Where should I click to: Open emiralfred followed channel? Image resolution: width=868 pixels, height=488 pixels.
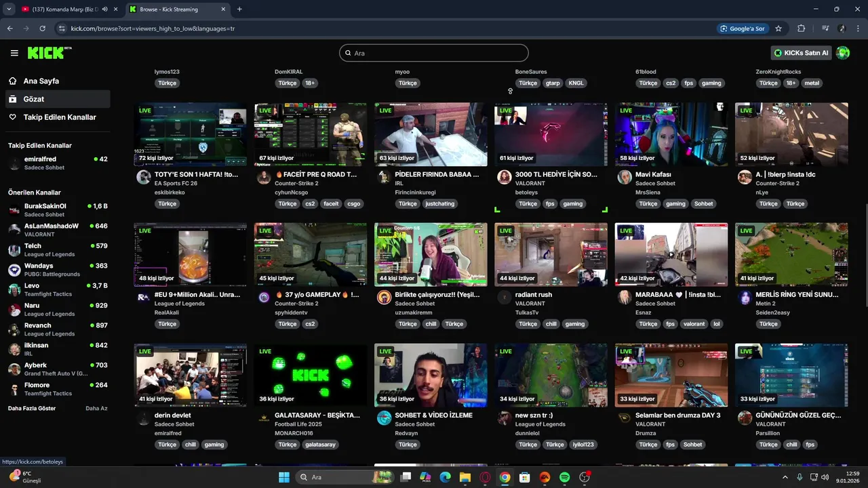58,163
